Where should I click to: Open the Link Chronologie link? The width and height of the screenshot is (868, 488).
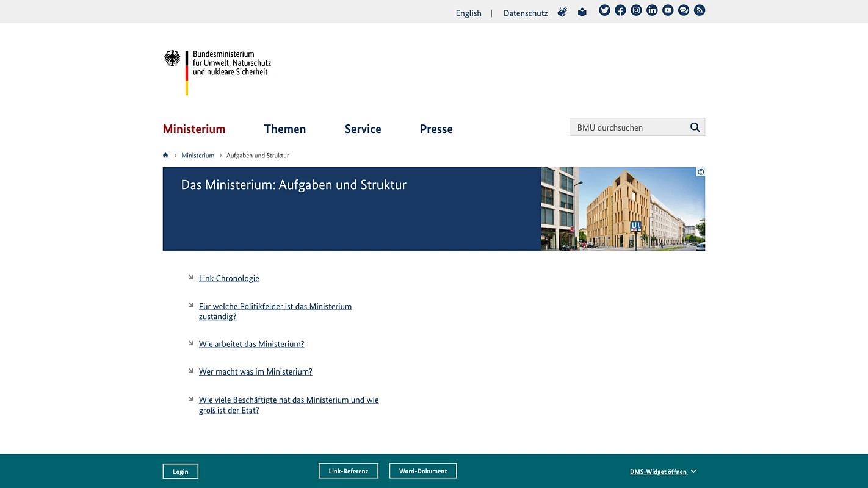229,278
